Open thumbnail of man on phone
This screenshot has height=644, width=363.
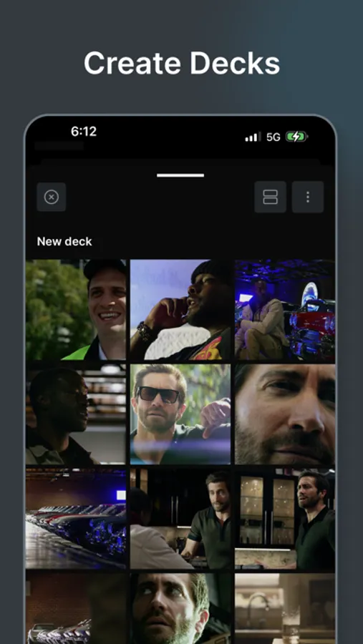click(x=180, y=310)
